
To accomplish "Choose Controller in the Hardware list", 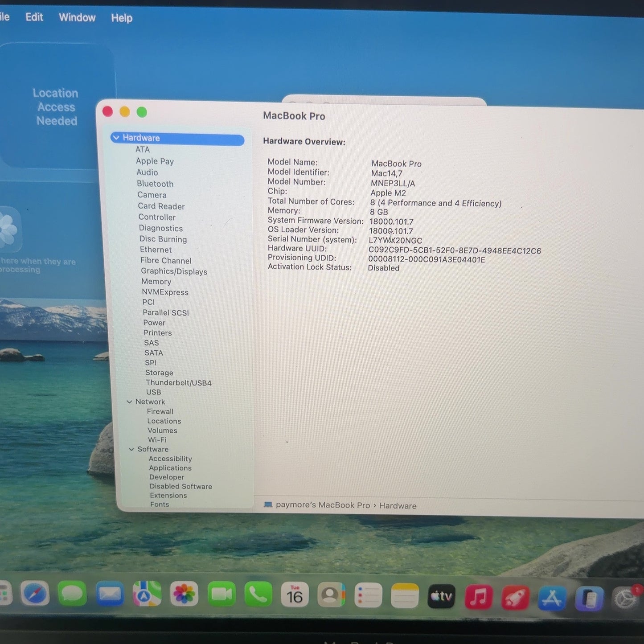I will click(157, 217).
